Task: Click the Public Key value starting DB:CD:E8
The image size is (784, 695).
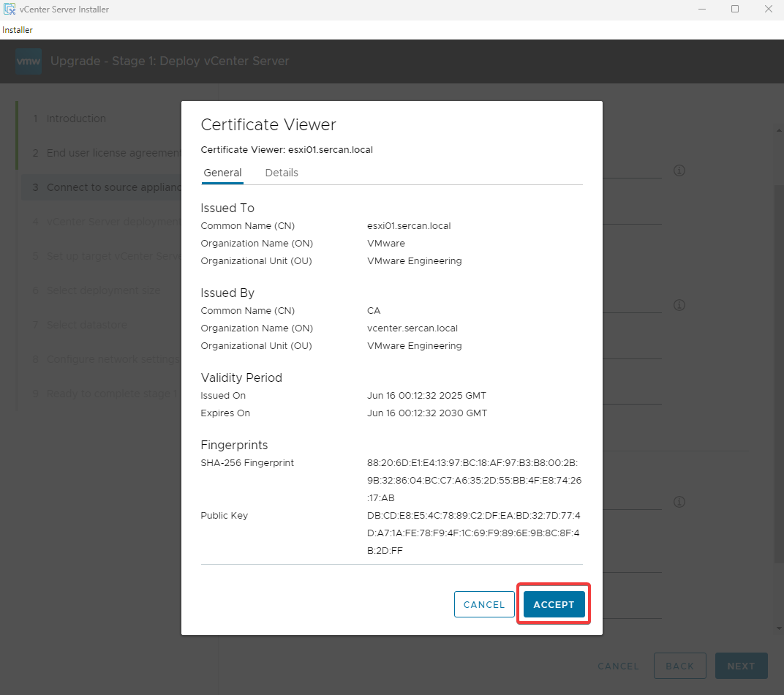Action: (x=473, y=533)
